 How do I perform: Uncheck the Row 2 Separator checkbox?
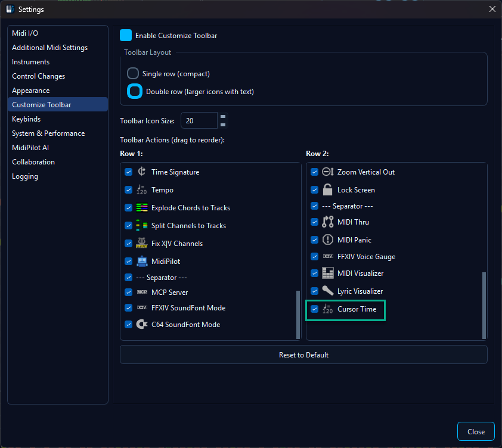(x=314, y=206)
